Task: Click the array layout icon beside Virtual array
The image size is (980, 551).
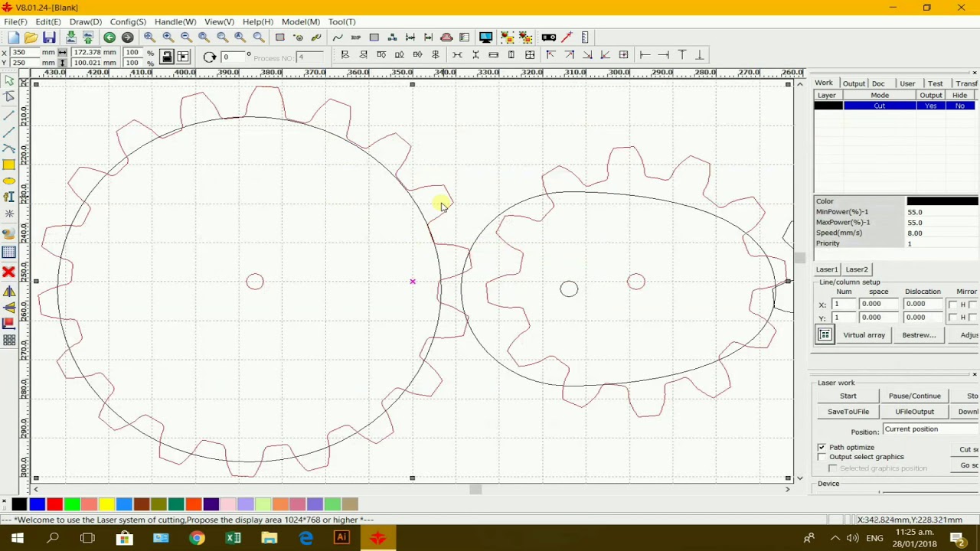Action: click(x=825, y=335)
